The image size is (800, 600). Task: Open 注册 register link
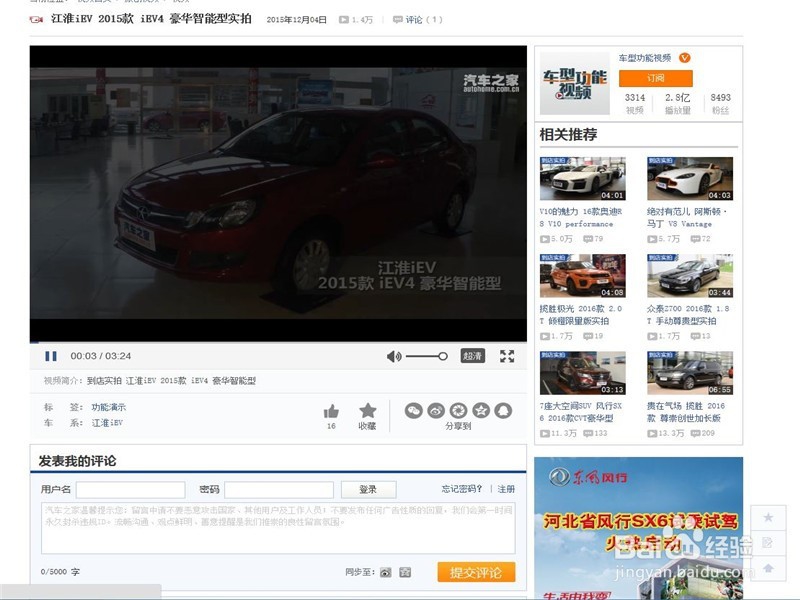click(506, 489)
